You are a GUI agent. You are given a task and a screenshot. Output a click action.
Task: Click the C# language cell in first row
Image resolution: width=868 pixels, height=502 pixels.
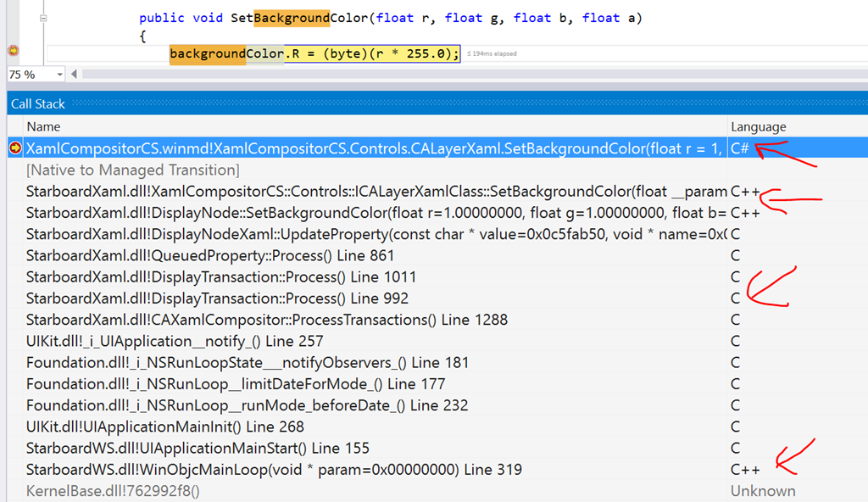[739, 148]
